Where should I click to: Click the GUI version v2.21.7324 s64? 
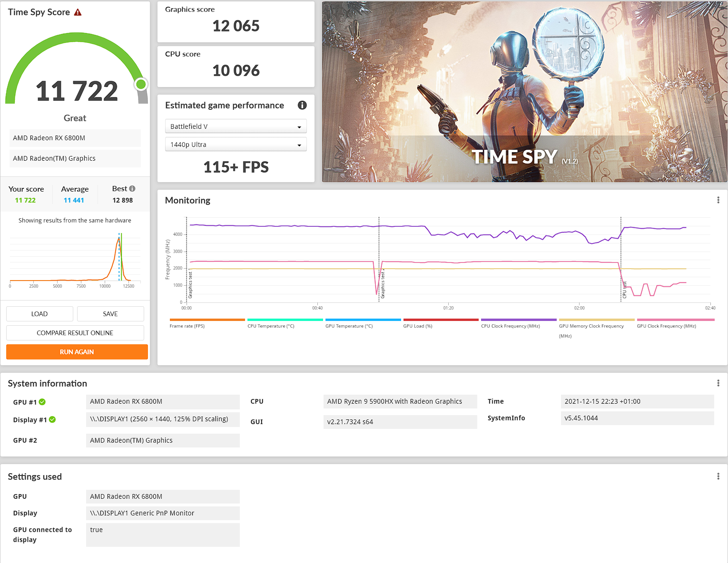tap(400, 422)
